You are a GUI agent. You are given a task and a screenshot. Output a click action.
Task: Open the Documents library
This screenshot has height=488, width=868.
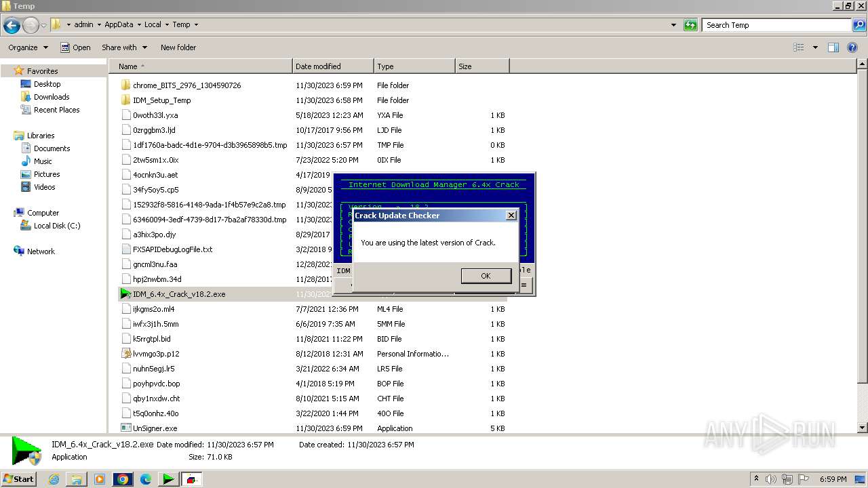(x=52, y=148)
